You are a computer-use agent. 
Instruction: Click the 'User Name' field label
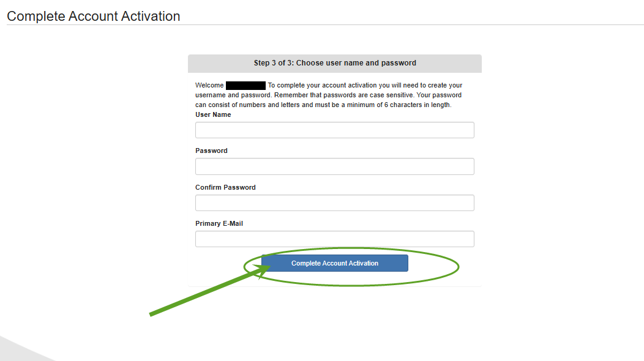pos(213,114)
